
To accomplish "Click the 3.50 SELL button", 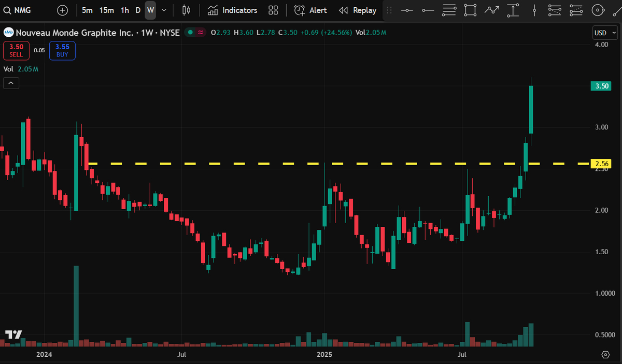I will click(16, 50).
